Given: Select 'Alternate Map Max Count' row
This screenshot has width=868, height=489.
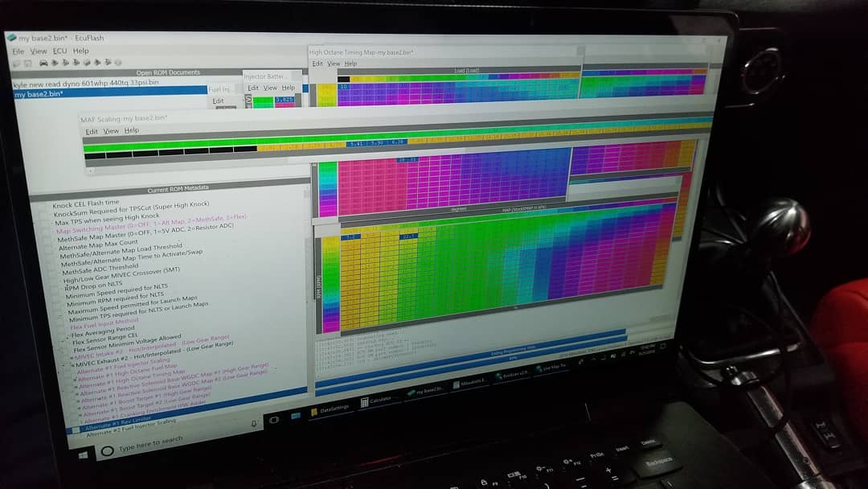Looking at the screenshot, I should point(98,245).
